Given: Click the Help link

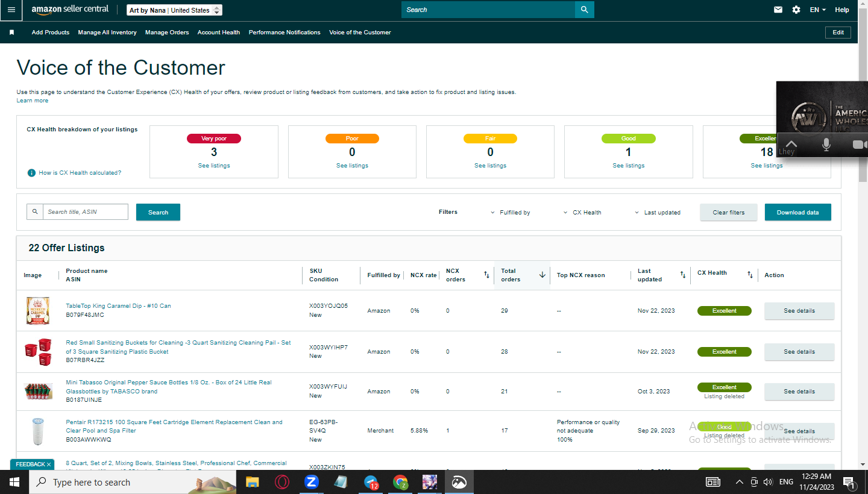Looking at the screenshot, I should 842,10.
